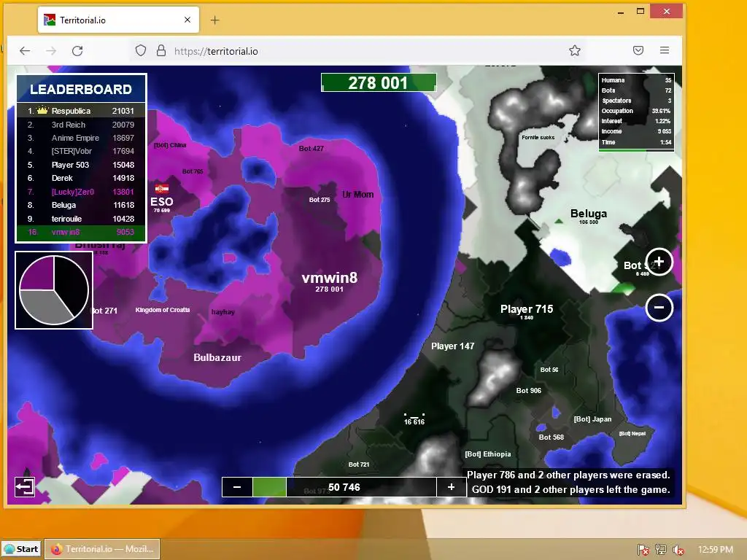Select the Territorial.io browser tab
747x560 pixels.
pyautogui.click(x=118, y=20)
